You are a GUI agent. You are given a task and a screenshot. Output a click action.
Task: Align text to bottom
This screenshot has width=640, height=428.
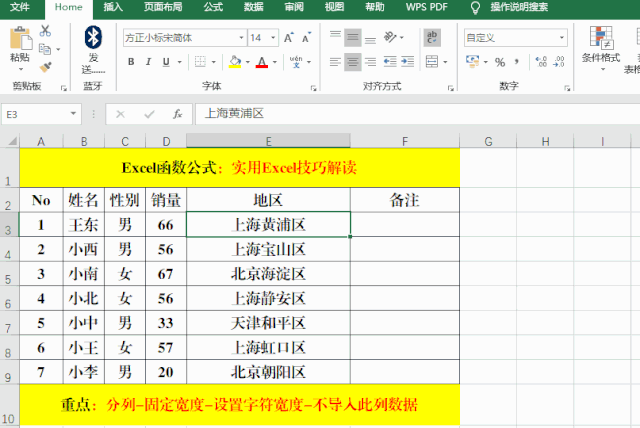[370, 40]
